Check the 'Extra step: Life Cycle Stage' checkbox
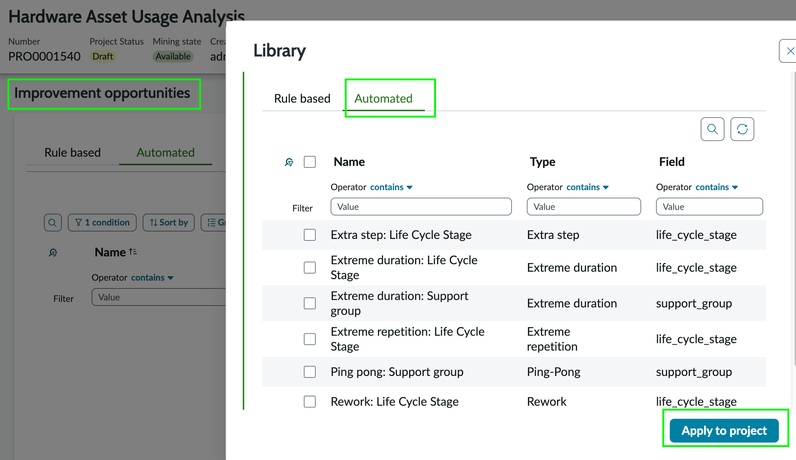Screen dimensions: 796x460 [x=310, y=235]
